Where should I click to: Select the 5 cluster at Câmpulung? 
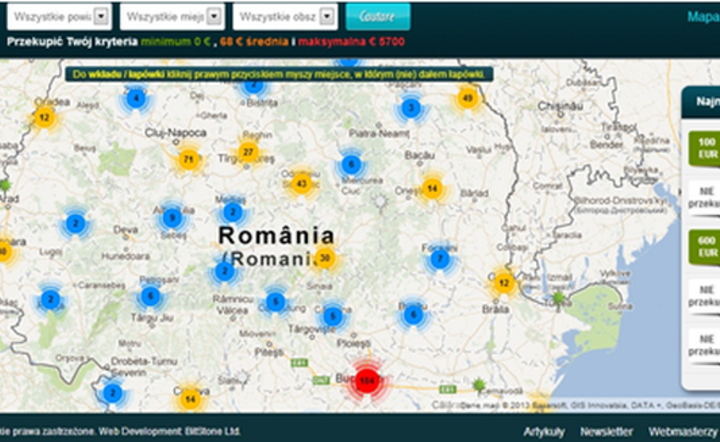pos(276,302)
